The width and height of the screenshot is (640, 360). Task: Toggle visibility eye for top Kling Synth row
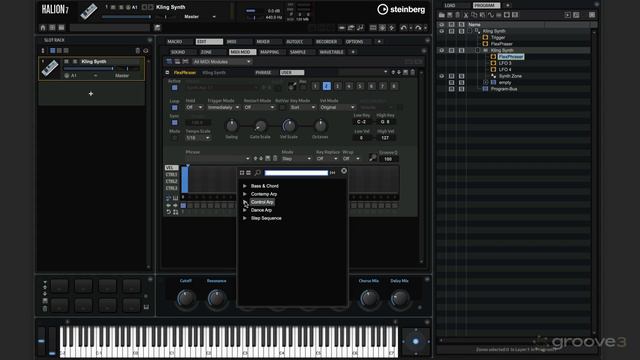pos(441,31)
